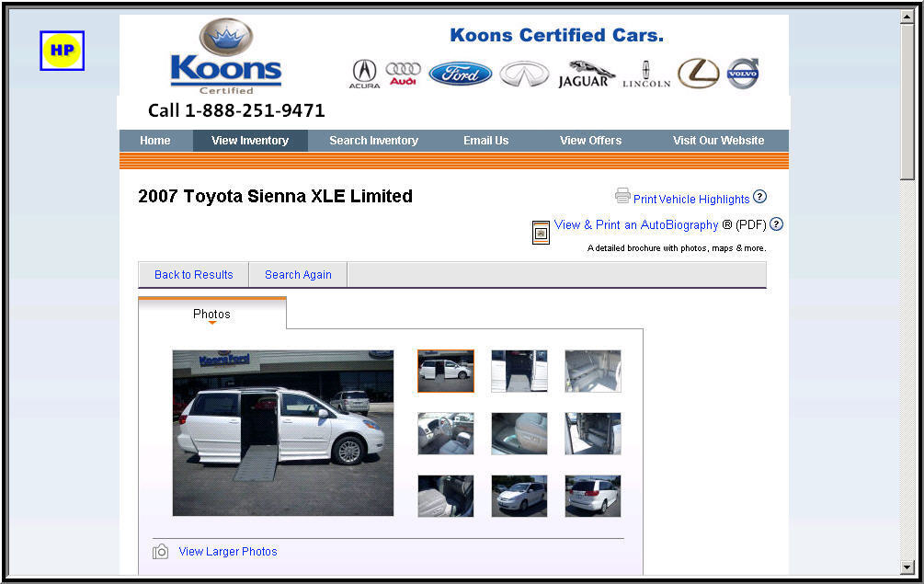
Task: Click the scrollbar down arrow
Action: coord(907,567)
